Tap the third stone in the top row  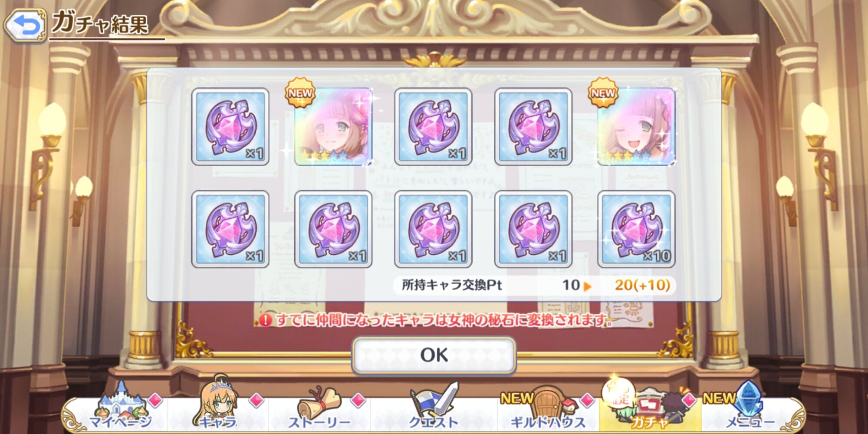[433, 126]
